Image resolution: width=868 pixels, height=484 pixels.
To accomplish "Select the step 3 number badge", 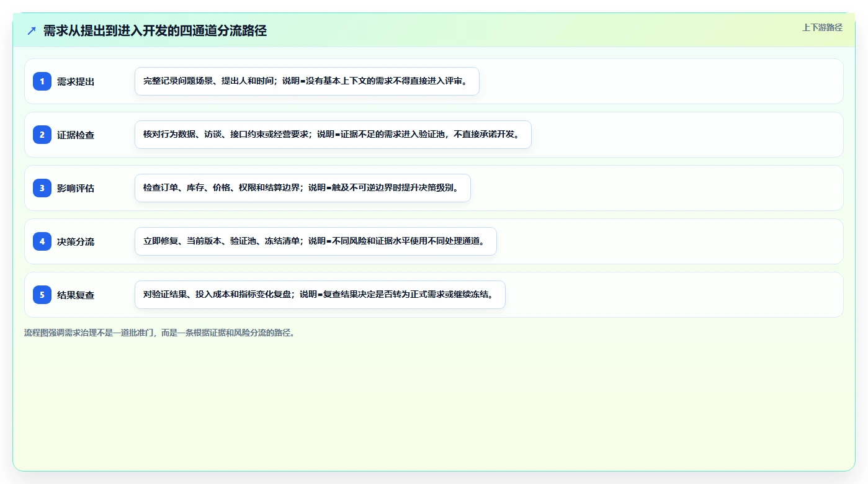I will tap(42, 188).
